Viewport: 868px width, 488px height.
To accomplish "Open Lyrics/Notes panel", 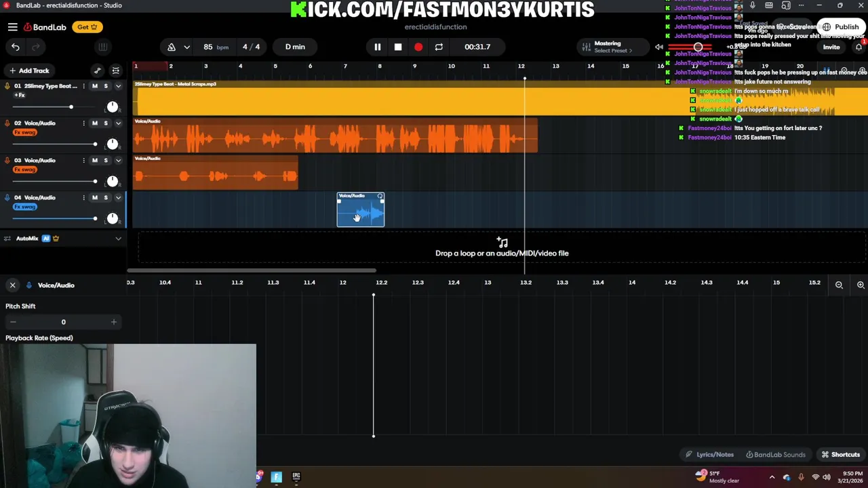I will click(x=709, y=455).
